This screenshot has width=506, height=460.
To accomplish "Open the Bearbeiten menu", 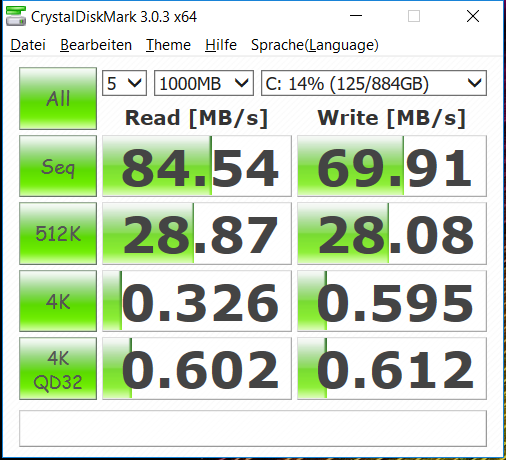I will point(96,45).
